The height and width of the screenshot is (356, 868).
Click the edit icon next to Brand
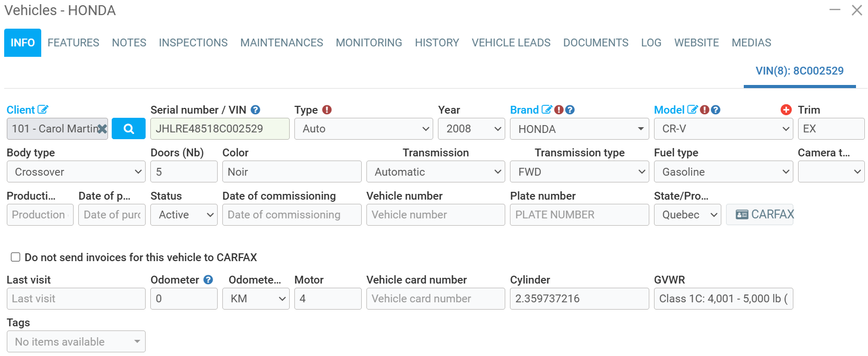(x=546, y=109)
